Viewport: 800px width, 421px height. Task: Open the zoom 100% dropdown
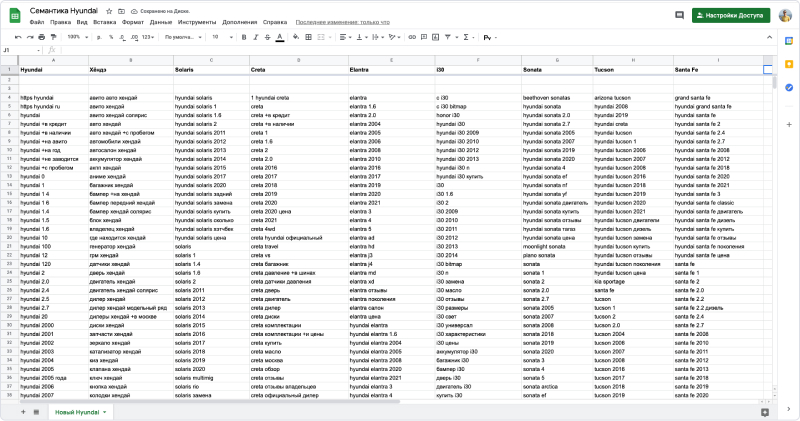[x=76, y=37]
